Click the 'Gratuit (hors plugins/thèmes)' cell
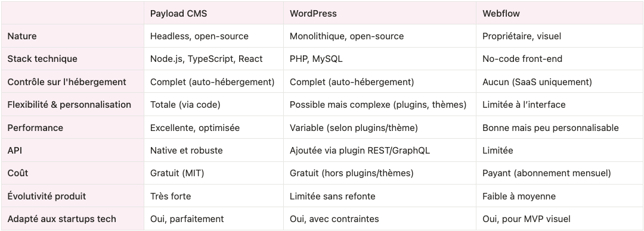This screenshot has height=231, width=644. [x=380, y=173]
